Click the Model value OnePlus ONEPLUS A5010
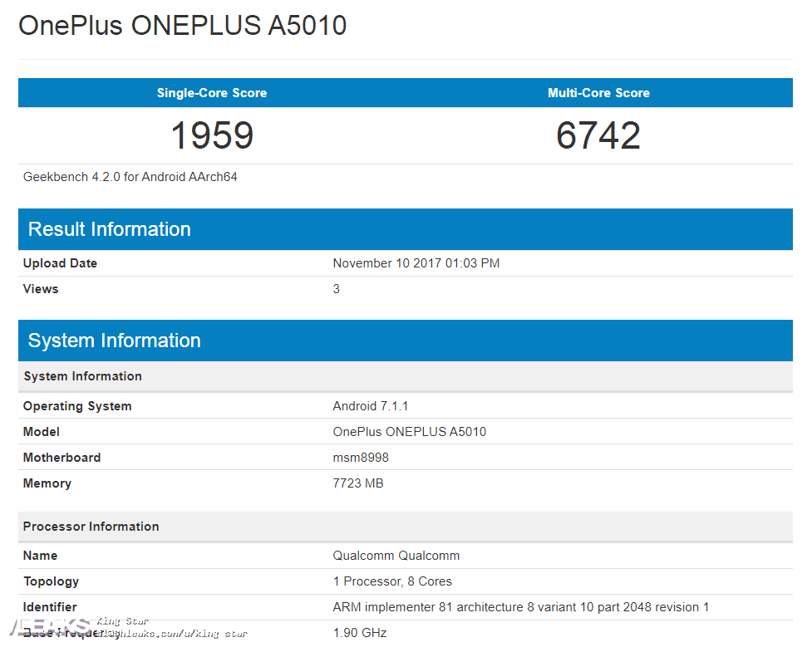This screenshot has height=652, width=812. pyautogui.click(x=409, y=432)
